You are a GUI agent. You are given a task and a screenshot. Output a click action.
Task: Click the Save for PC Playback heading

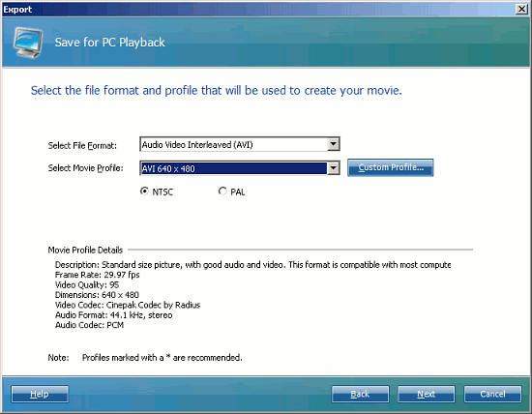[x=109, y=43]
